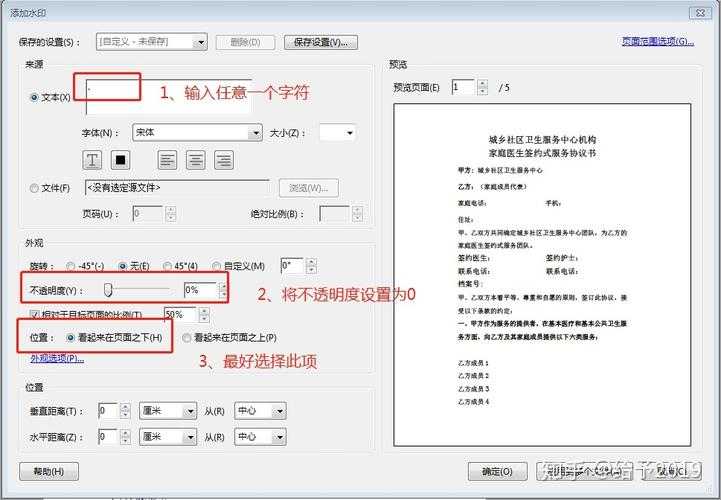
Task: Select the 文件(F) source radio button
Action: click(35, 188)
